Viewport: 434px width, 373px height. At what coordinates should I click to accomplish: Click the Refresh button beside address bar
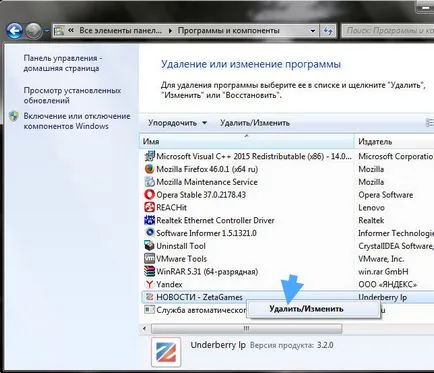click(328, 31)
